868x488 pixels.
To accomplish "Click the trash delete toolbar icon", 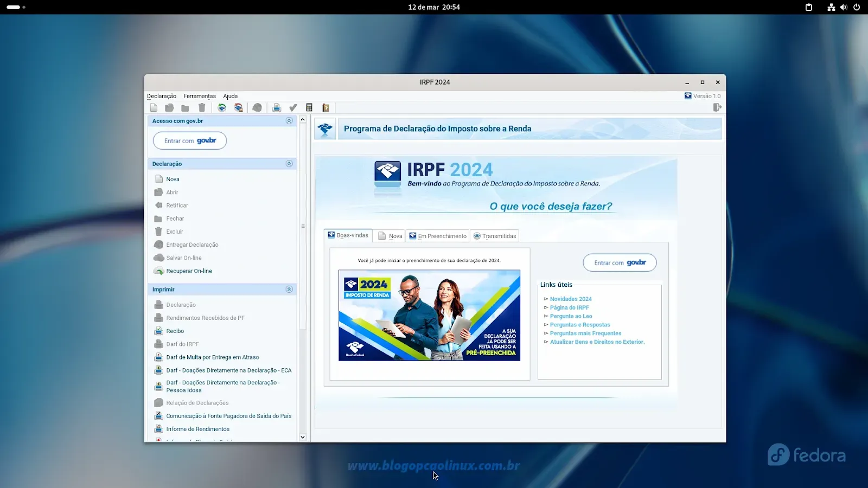I will [202, 108].
